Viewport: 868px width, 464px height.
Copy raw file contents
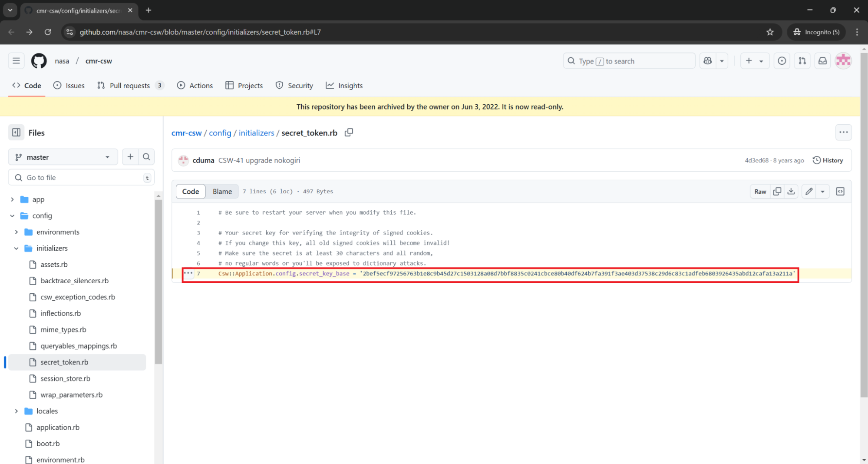777,192
